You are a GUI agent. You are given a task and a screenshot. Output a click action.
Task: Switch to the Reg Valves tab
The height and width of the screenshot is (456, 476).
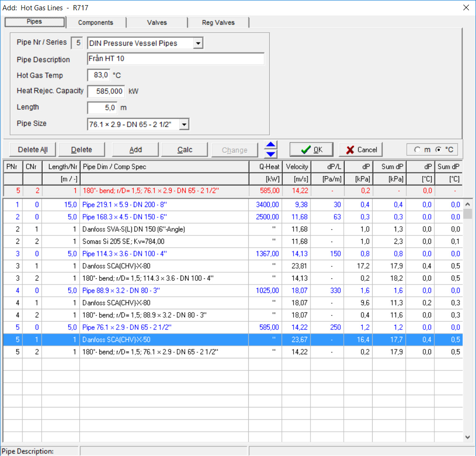click(218, 22)
